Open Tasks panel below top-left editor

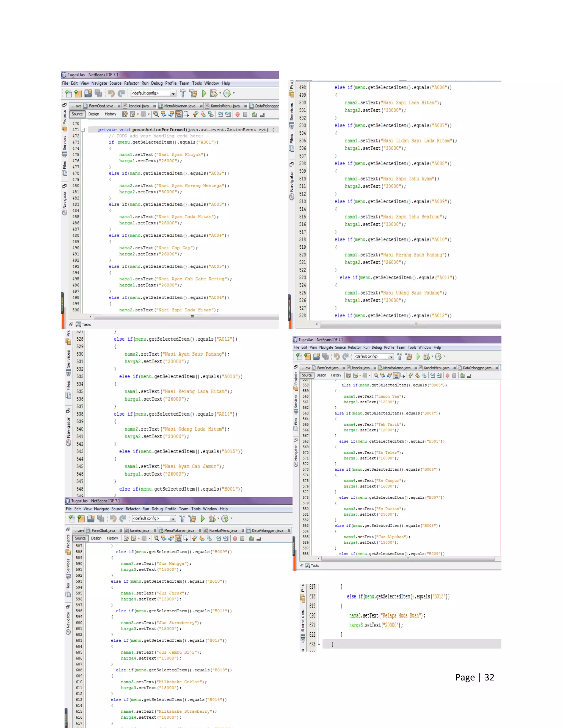pos(86,324)
